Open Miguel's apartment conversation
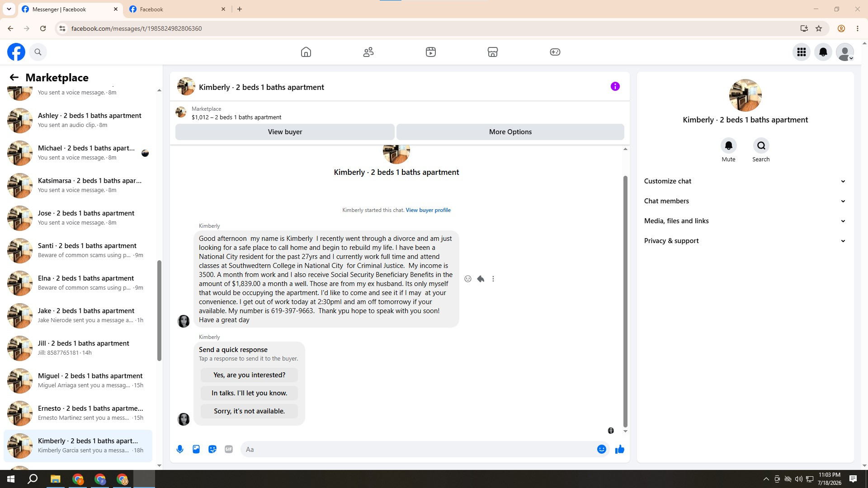This screenshot has height=488, width=868. (78, 380)
